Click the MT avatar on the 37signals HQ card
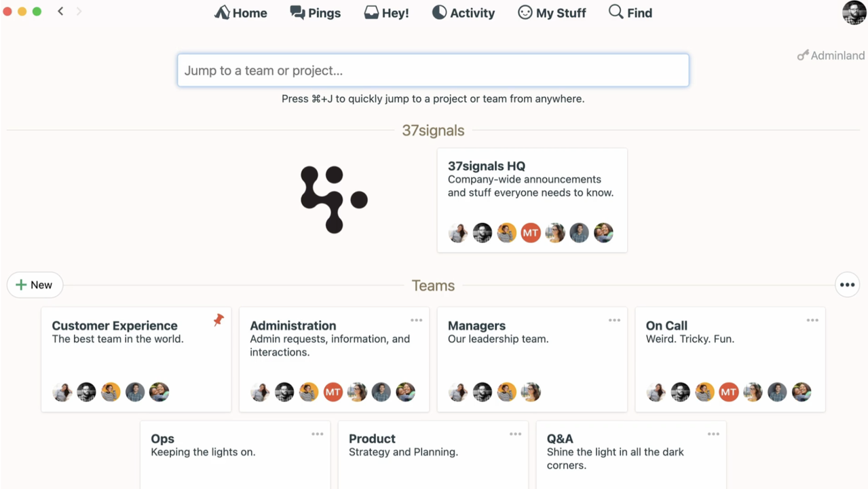The width and height of the screenshot is (868, 489). pyautogui.click(x=531, y=233)
